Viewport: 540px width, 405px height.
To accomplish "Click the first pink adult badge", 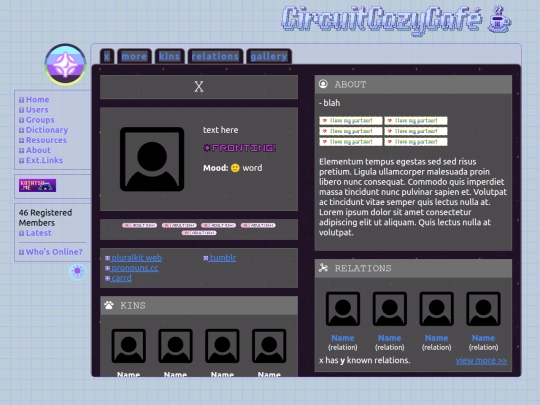I will pyautogui.click(x=139, y=225).
